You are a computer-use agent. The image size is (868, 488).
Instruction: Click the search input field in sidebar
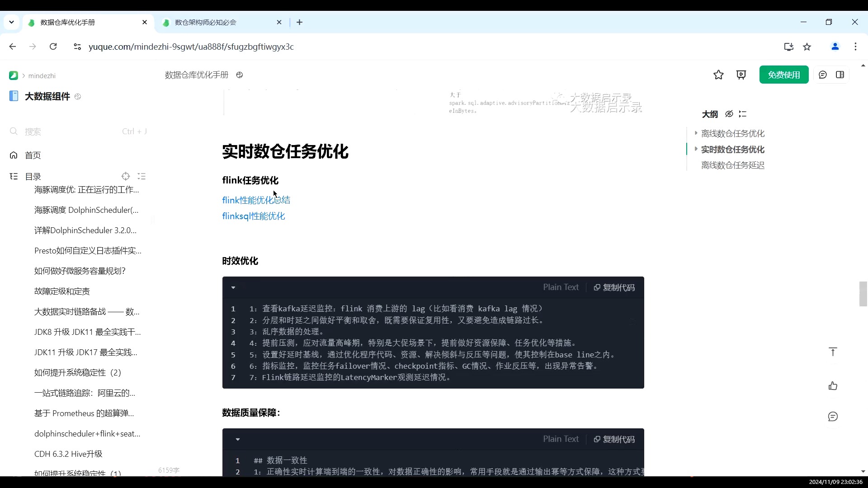point(77,131)
